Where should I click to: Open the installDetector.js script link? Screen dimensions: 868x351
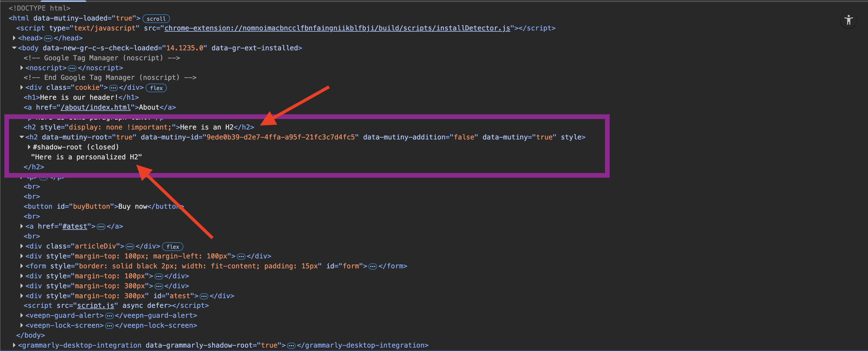[337, 28]
